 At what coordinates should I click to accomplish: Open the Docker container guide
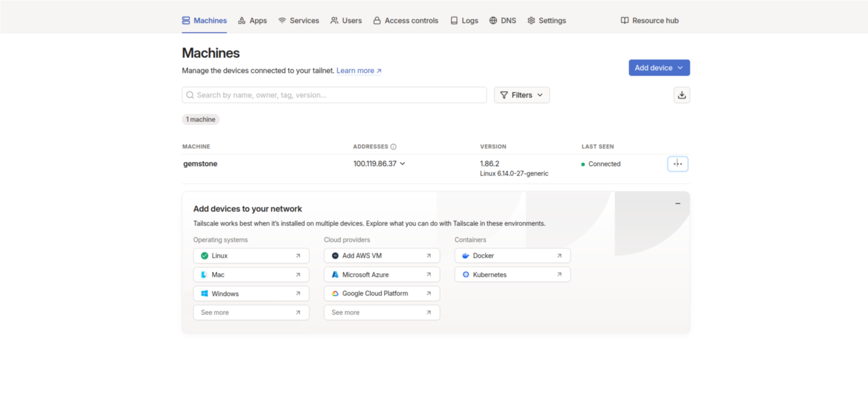(x=513, y=256)
